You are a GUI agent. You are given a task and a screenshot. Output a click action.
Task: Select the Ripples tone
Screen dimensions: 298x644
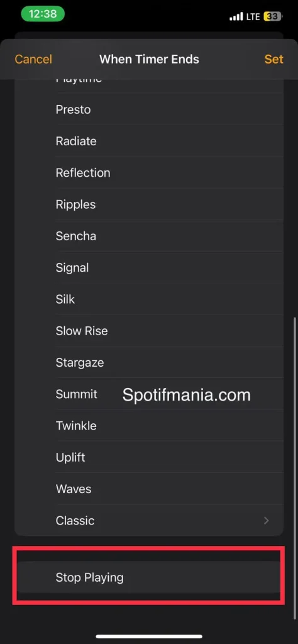(149, 204)
